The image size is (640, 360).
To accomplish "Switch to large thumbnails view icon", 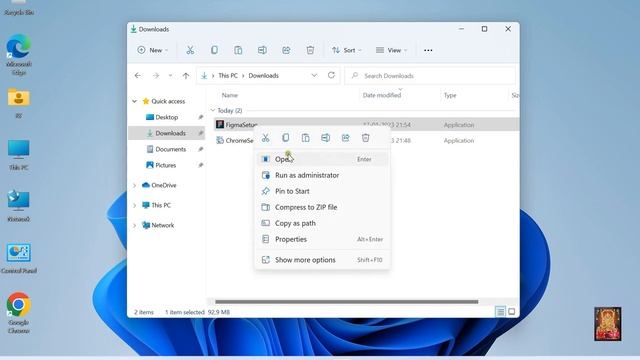I will (x=511, y=312).
